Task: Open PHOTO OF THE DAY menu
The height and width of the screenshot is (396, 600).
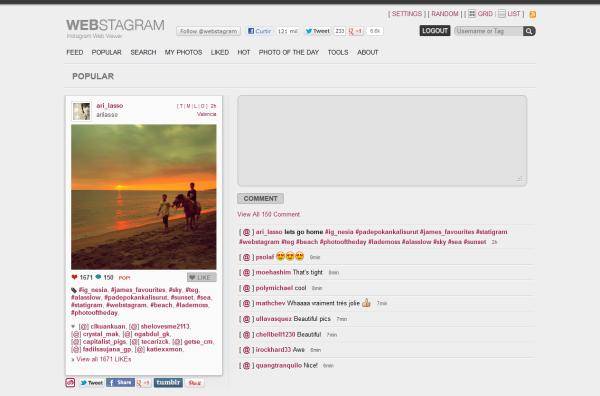Action: (x=289, y=52)
